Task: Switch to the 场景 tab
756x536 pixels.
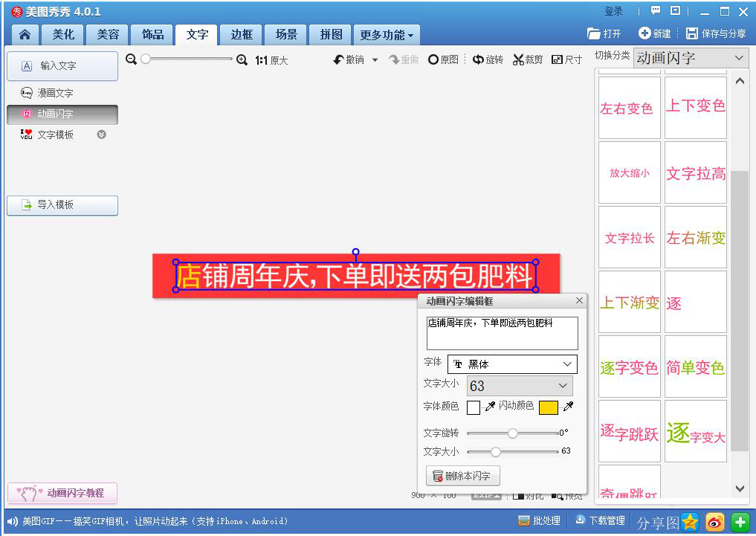Action: click(286, 34)
